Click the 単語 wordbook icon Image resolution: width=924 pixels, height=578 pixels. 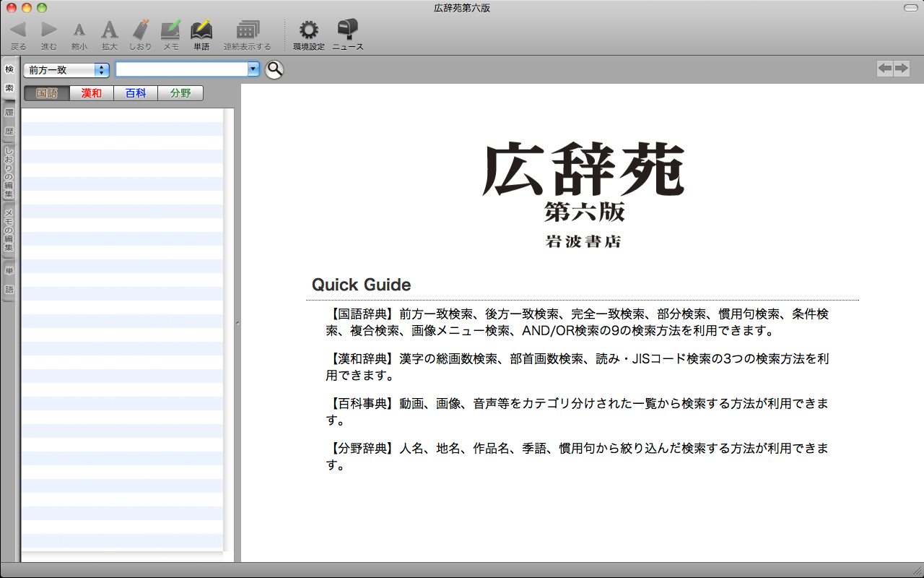click(x=201, y=30)
